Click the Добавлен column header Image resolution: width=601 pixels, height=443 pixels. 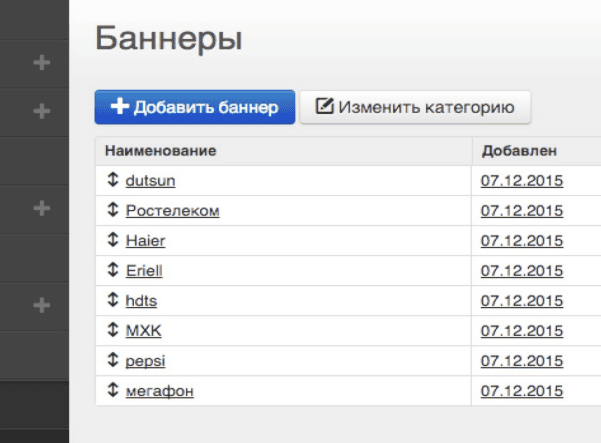(x=519, y=151)
